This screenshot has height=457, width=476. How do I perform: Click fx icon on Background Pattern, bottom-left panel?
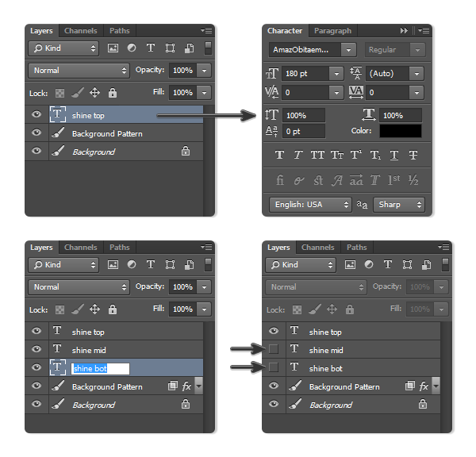coord(186,386)
